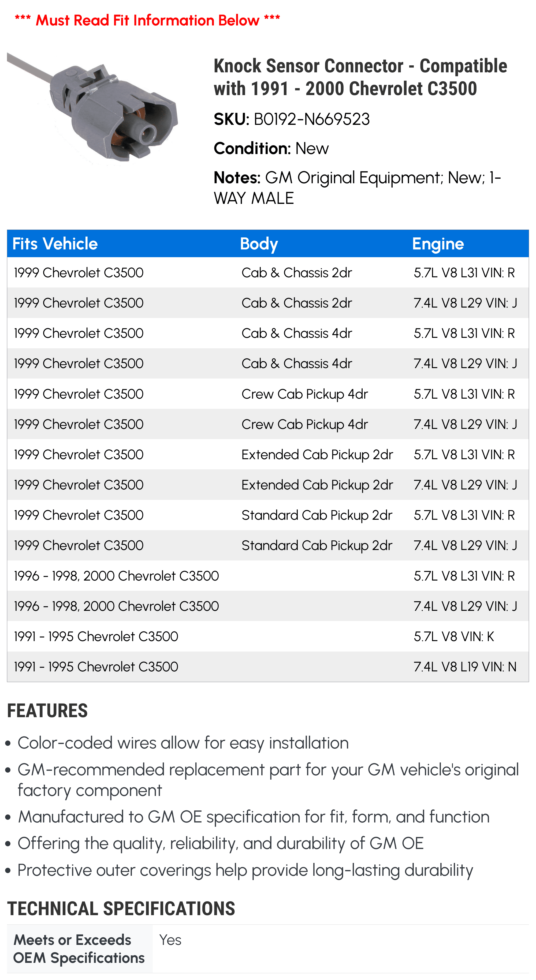Image resolution: width=536 pixels, height=980 pixels.
Task: Click the SKU B0192-N669523 text
Action: tap(292, 119)
